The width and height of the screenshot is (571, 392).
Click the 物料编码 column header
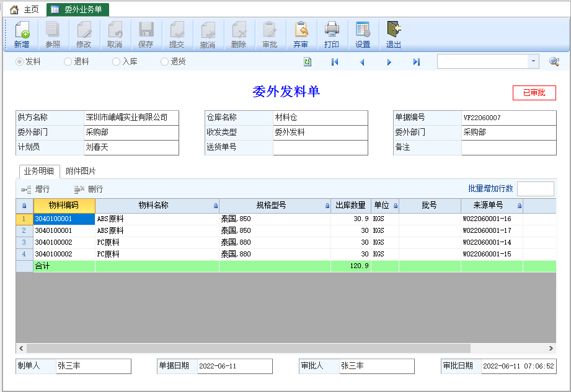64,206
